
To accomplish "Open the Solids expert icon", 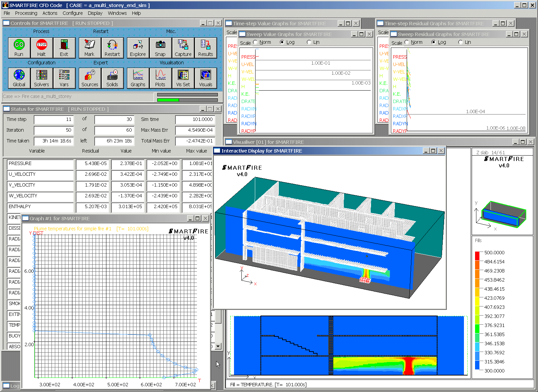I will tap(112, 78).
